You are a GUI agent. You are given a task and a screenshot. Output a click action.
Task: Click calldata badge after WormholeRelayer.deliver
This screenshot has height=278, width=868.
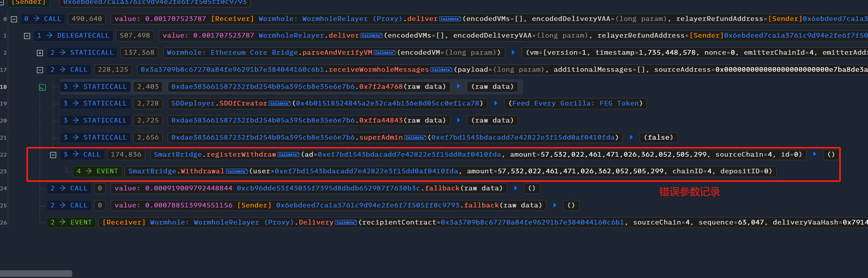(372, 36)
